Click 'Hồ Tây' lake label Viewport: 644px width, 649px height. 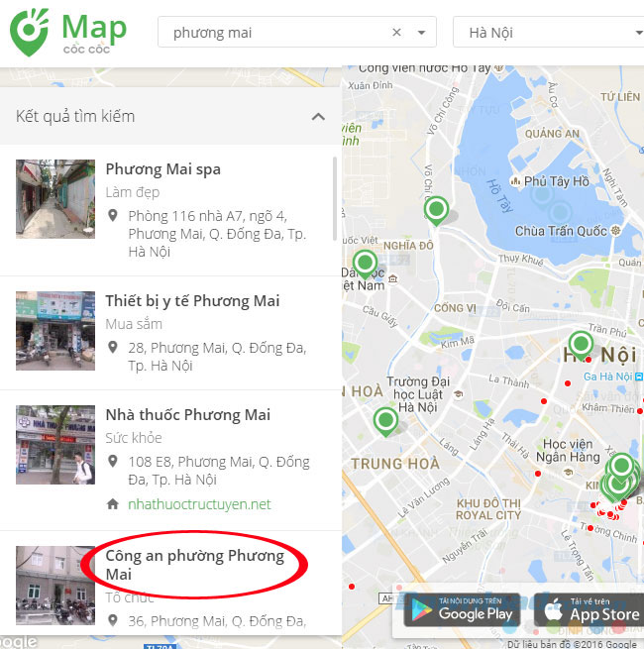pyautogui.click(x=500, y=195)
